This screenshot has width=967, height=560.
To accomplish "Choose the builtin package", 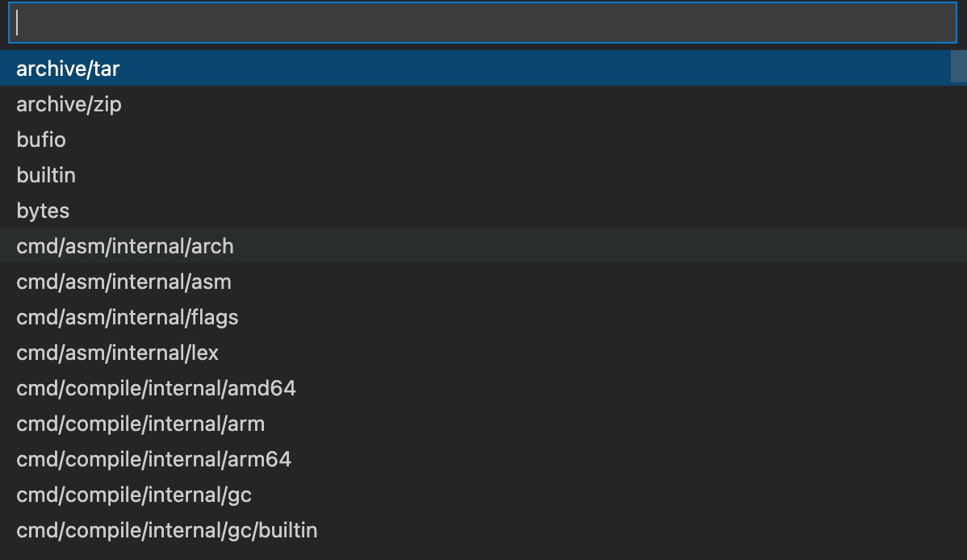I will tap(483, 175).
